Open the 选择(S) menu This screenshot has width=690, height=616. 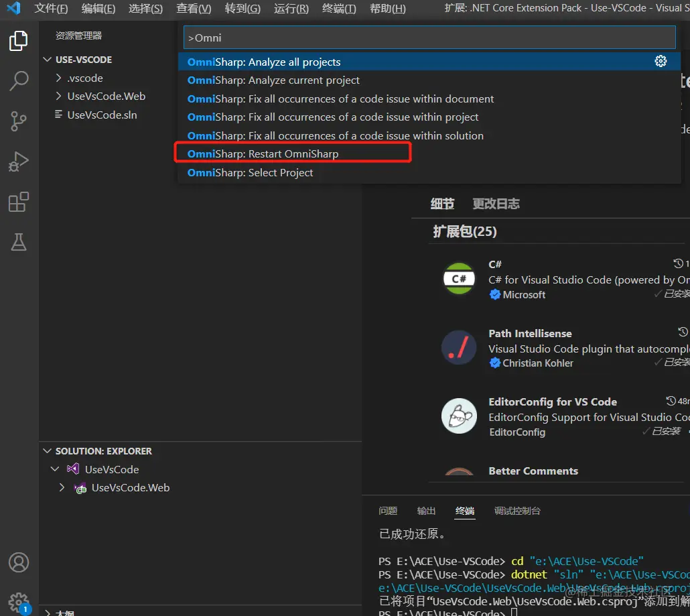click(x=145, y=8)
